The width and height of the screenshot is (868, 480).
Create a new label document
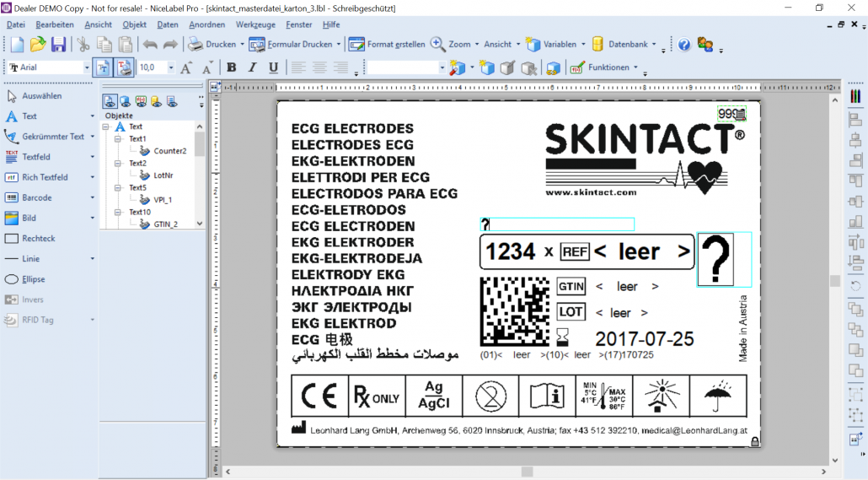click(17, 45)
